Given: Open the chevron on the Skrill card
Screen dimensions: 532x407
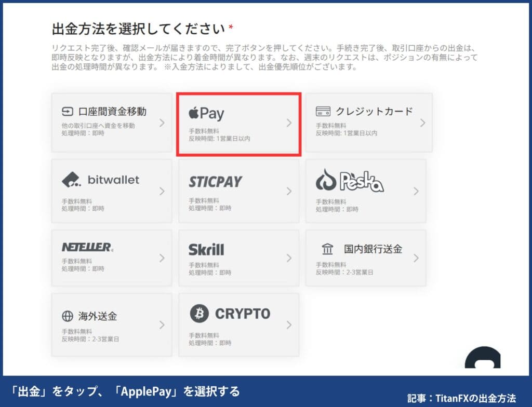Looking at the screenshot, I should pyautogui.click(x=289, y=258).
